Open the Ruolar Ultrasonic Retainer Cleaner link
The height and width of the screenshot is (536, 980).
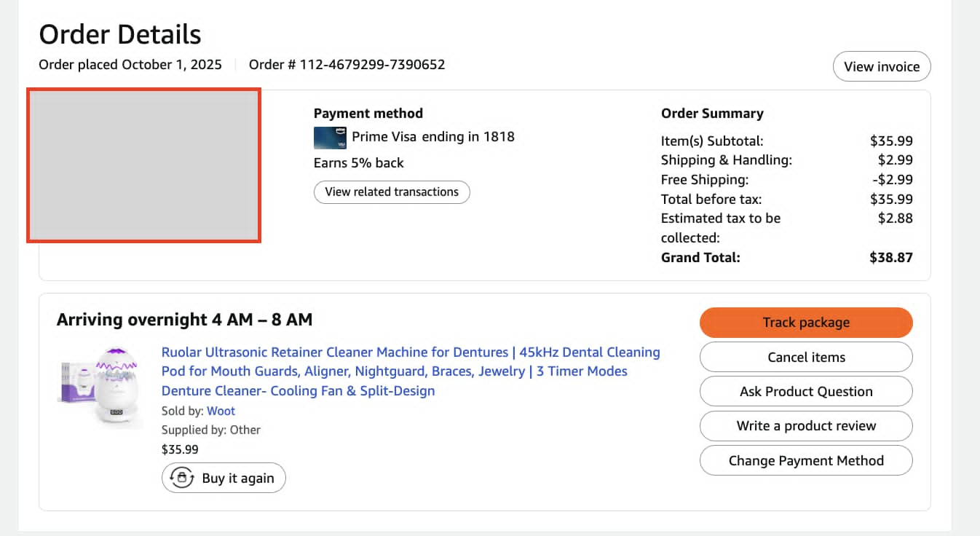point(411,371)
